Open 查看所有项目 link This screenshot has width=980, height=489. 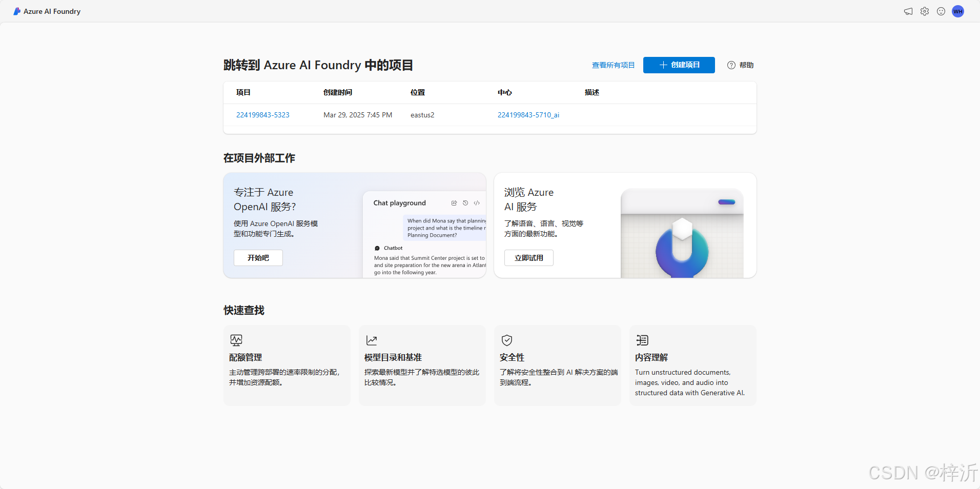click(x=613, y=65)
